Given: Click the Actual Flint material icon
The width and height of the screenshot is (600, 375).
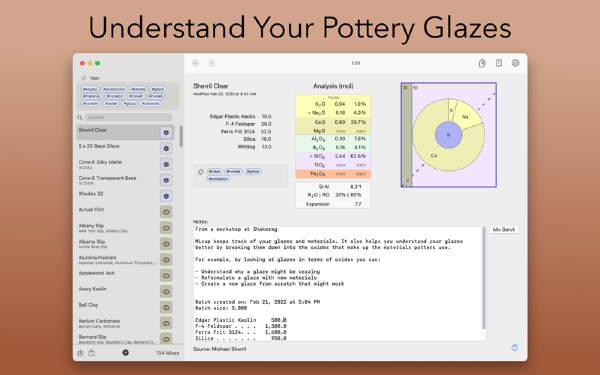Looking at the screenshot, I should coord(166,212).
